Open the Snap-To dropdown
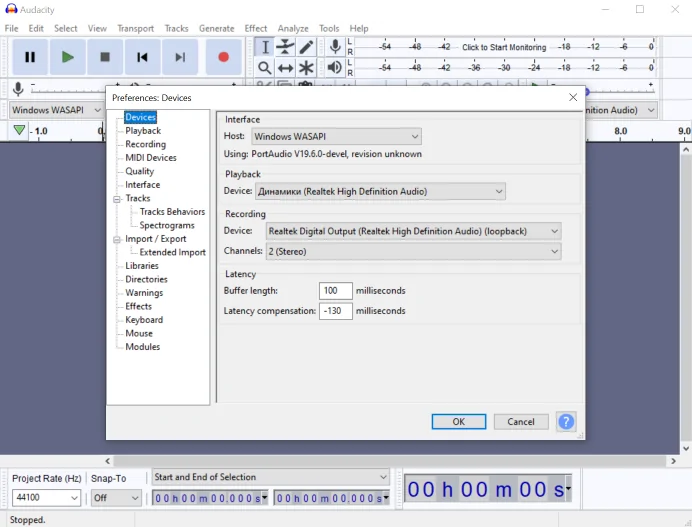This screenshot has width=692, height=527. (x=116, y=497)
